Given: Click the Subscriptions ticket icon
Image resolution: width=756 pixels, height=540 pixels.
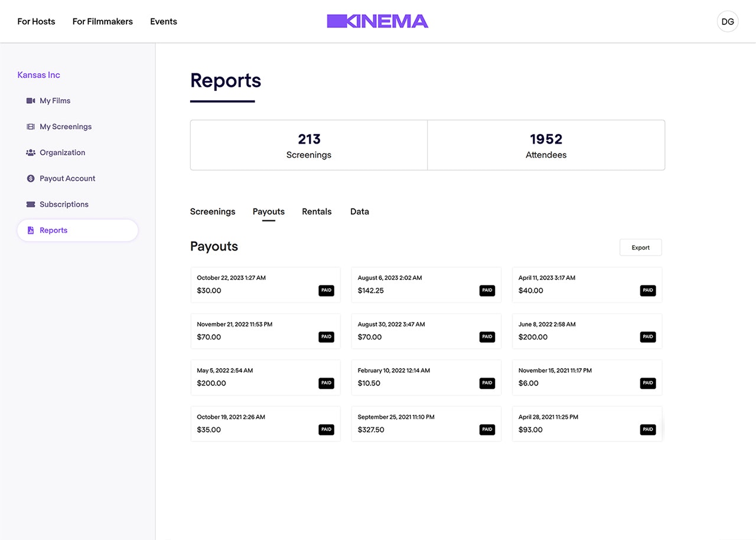Looking at the screenshot, I should (x=31, y=204).
